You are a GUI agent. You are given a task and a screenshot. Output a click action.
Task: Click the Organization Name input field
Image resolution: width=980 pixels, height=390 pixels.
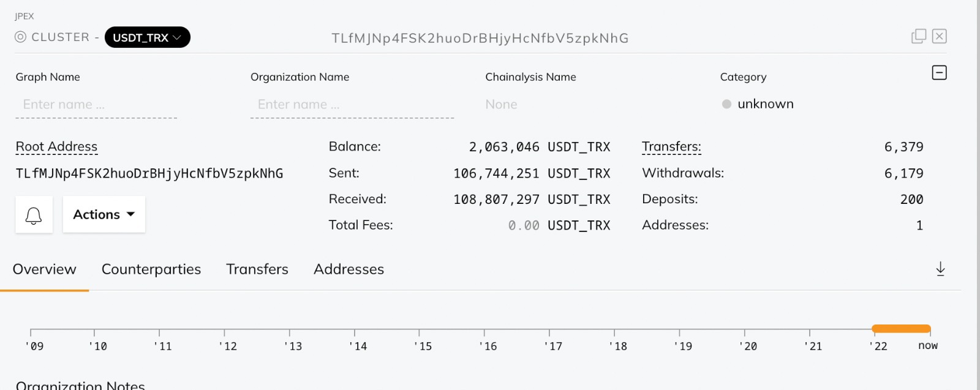tap(352, 104)
